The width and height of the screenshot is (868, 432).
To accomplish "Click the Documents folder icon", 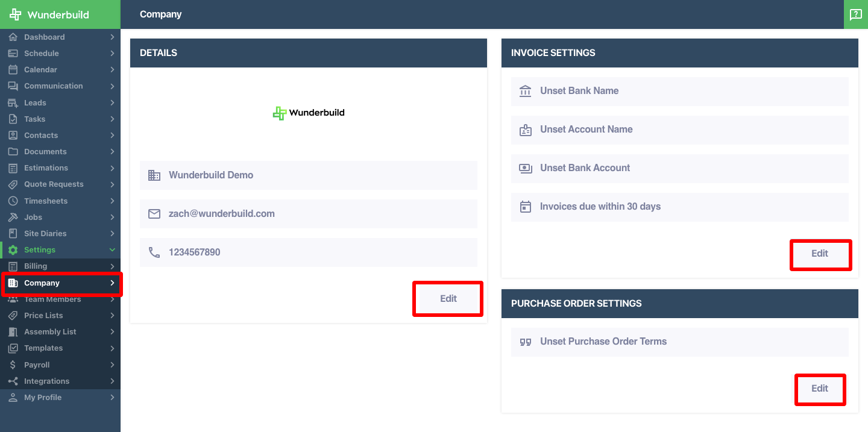I will (13, 152).
